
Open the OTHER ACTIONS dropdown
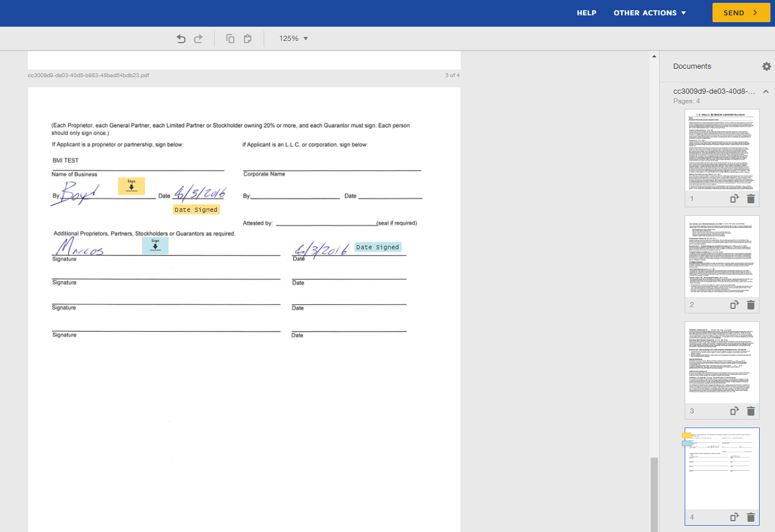[649, 12]
